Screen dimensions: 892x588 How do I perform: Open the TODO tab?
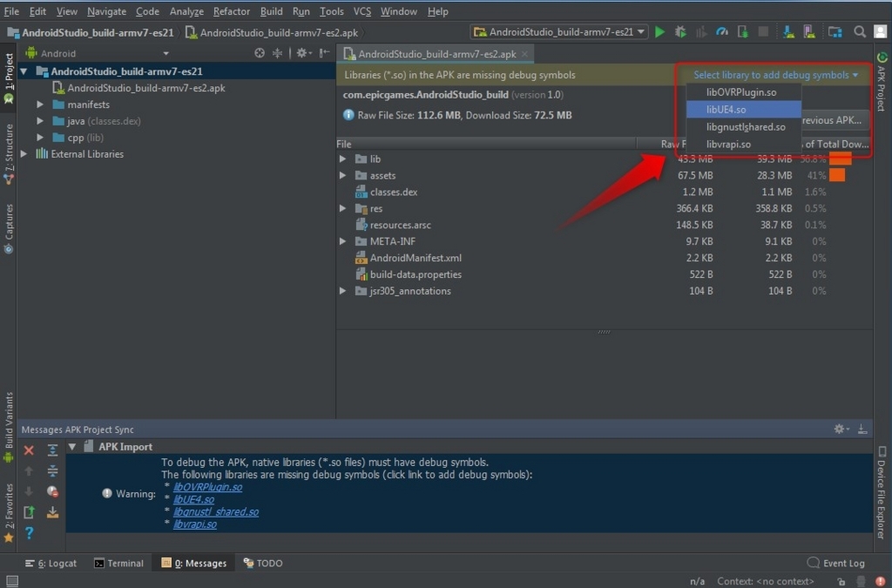pos(263,563)
